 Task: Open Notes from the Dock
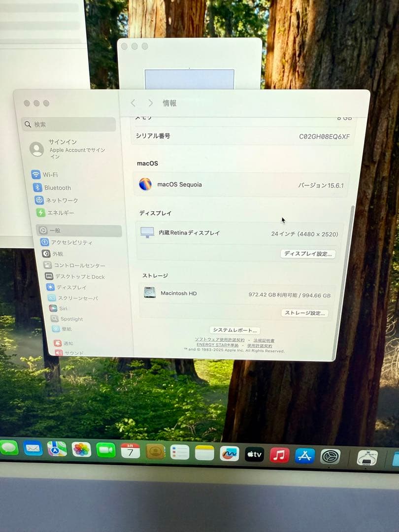coord(204,453)
